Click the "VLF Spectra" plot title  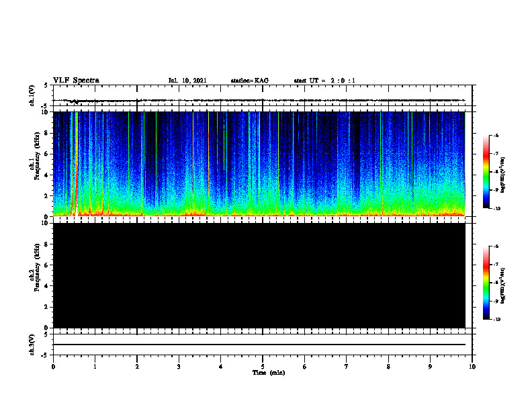[x=76, y=81]
